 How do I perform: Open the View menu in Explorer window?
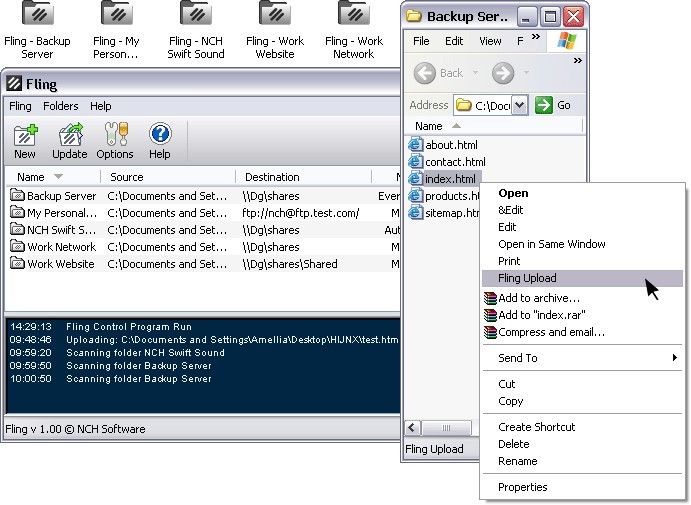(x=490, y=41)
